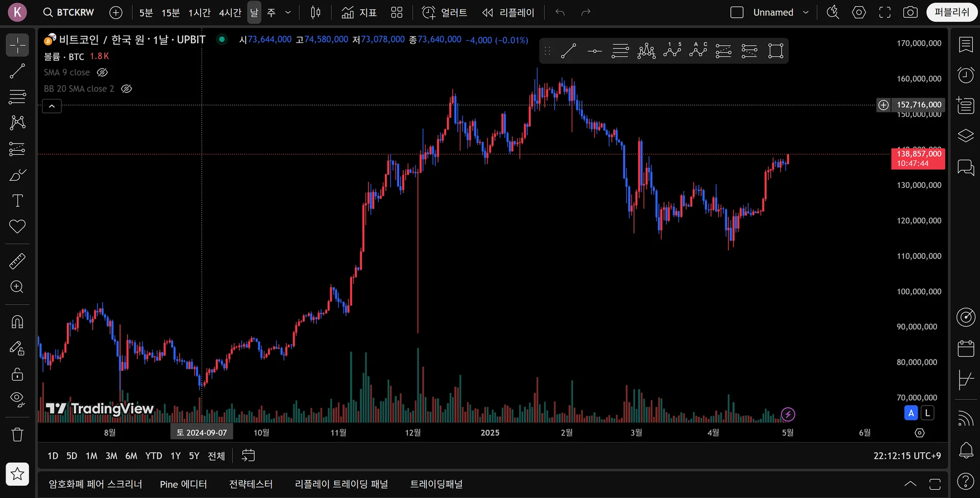This screenshot has height=498, width=980.
Task: Open the candlestick chart type selector
Action: coord(316,12)
